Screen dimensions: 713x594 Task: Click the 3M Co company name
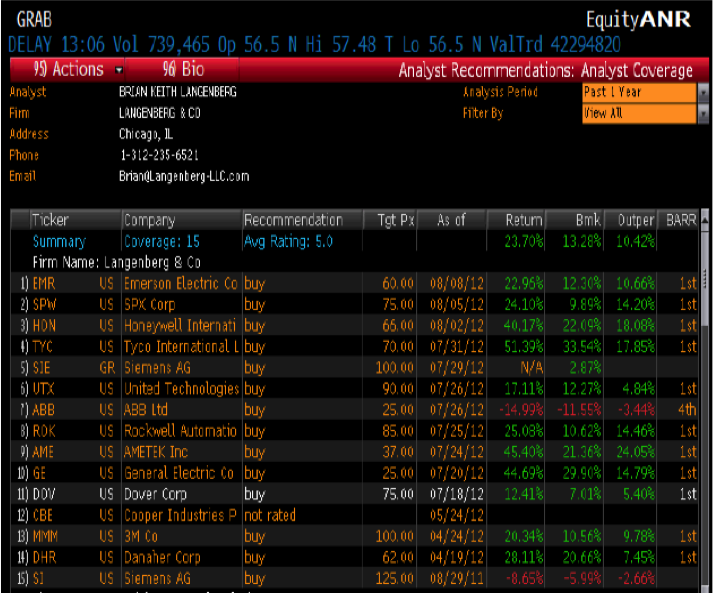coord(141,537)
